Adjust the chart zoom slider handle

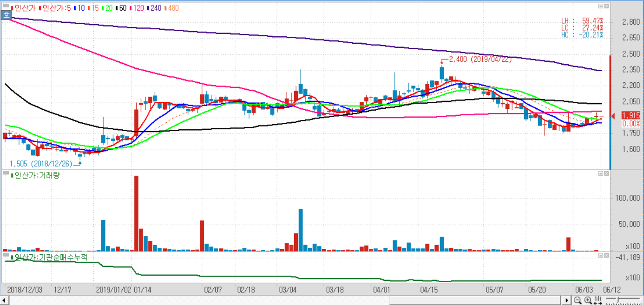tap(618, 300)
